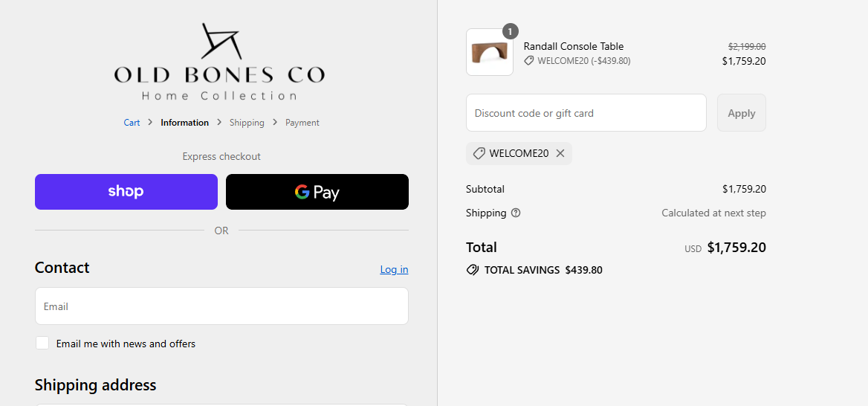The height and width of the screenshot is (406, 868).
Task: Click the Old Bones Co chair logo
Action: point(220,41)
